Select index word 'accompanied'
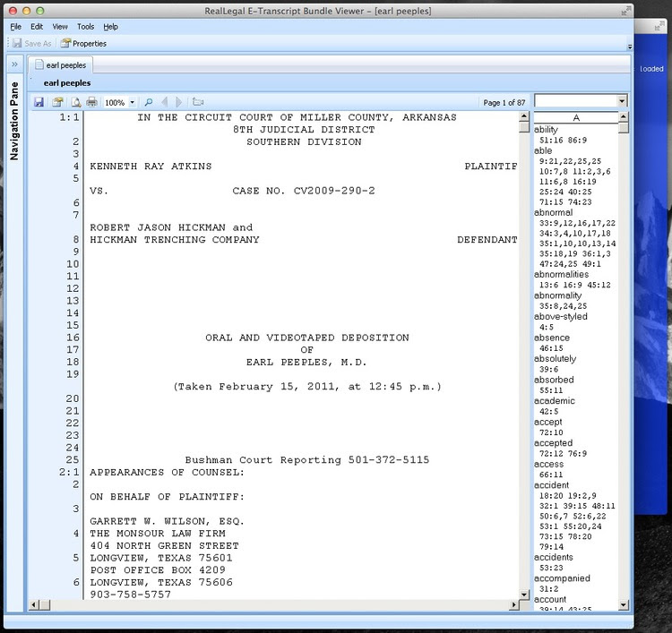Viewport: 672px width, 633px height. (x=562, y=578)
